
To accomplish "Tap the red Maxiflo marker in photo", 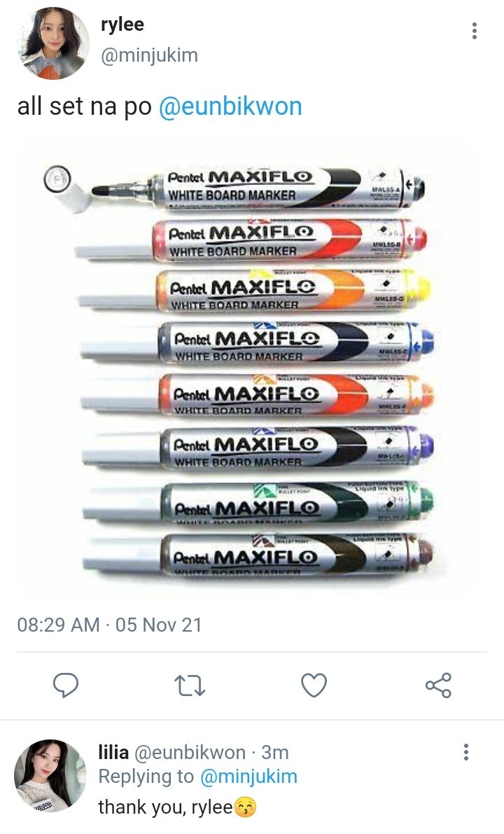I will [251, 239].
